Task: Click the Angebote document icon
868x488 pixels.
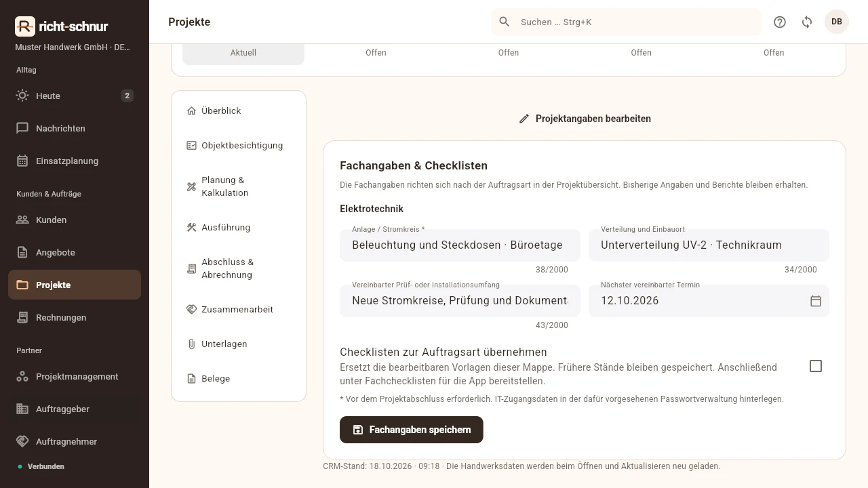Action: 22,252
